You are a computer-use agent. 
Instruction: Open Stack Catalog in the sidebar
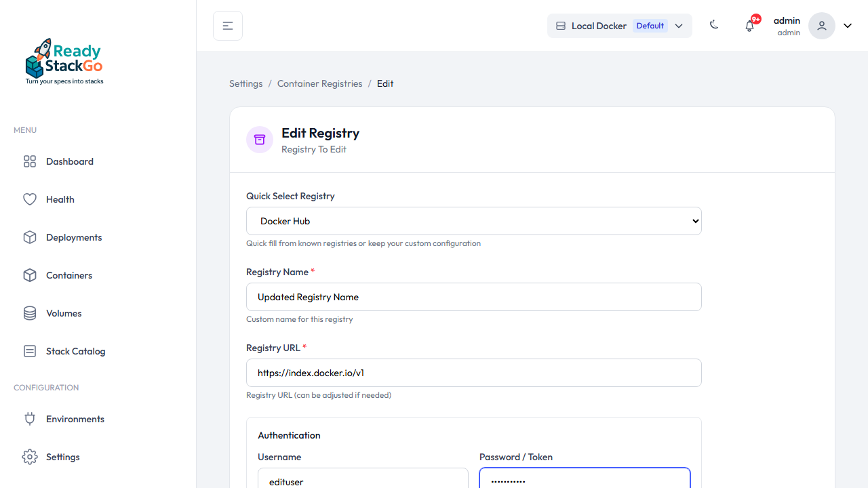[75, 351]
